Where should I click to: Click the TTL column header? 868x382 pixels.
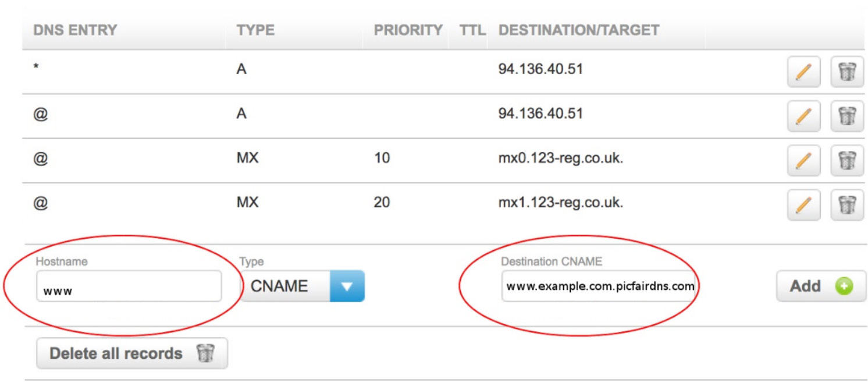pyautogui.click(x=472, y=30)
